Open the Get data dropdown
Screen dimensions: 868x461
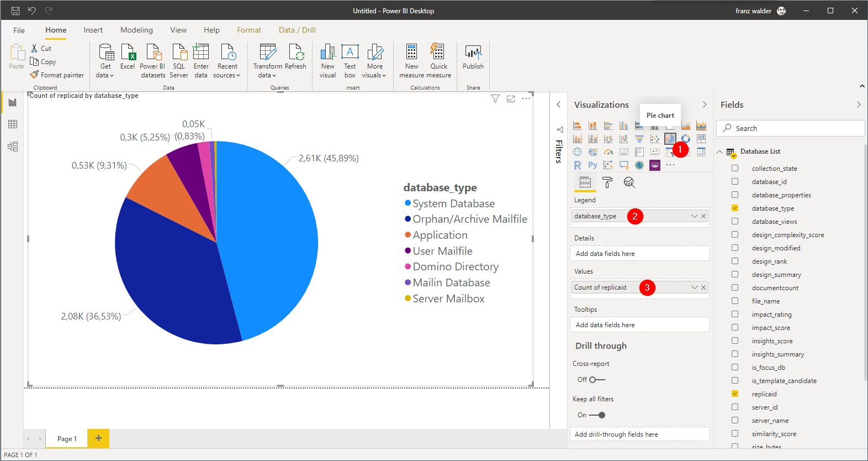pos(105,75)
